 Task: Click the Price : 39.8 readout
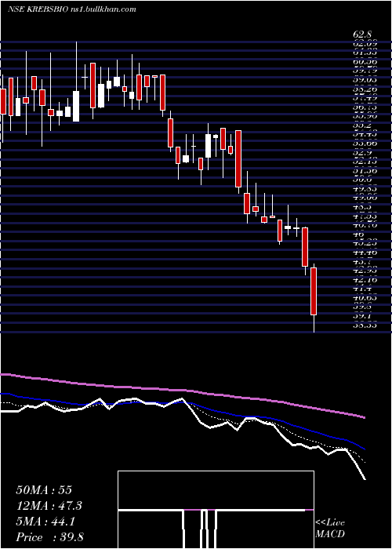49,537
